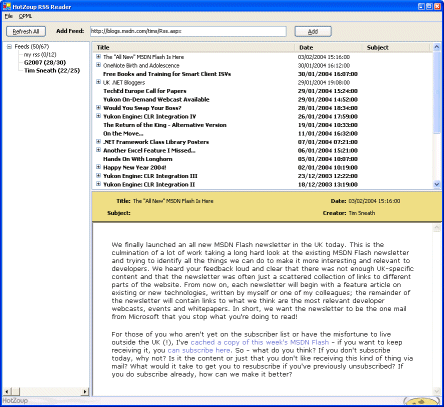Expand the OneNote Birth and Adolescence item
The width and height of the screenshot is (444, 407).
98,65
